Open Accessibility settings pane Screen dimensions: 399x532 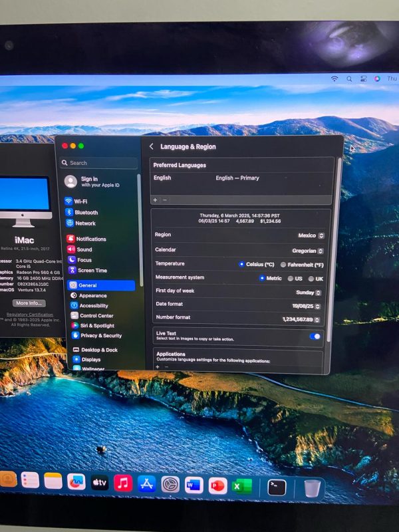click(93, 306)
